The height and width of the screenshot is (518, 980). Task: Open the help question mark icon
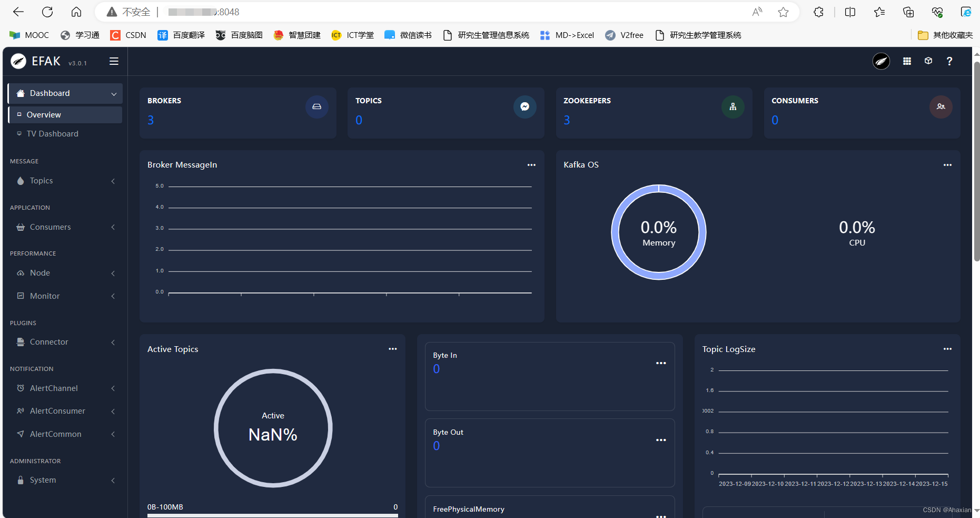(949, 61)
